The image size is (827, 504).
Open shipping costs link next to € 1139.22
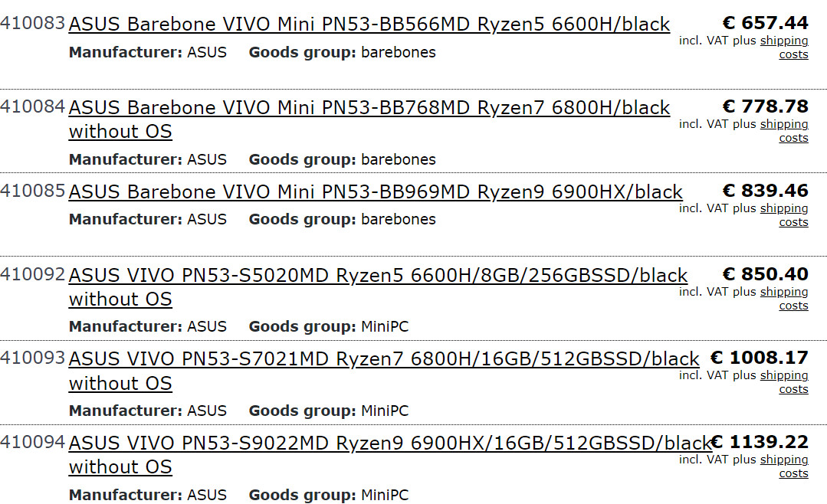pyautogui.click(x=784, y=459)
